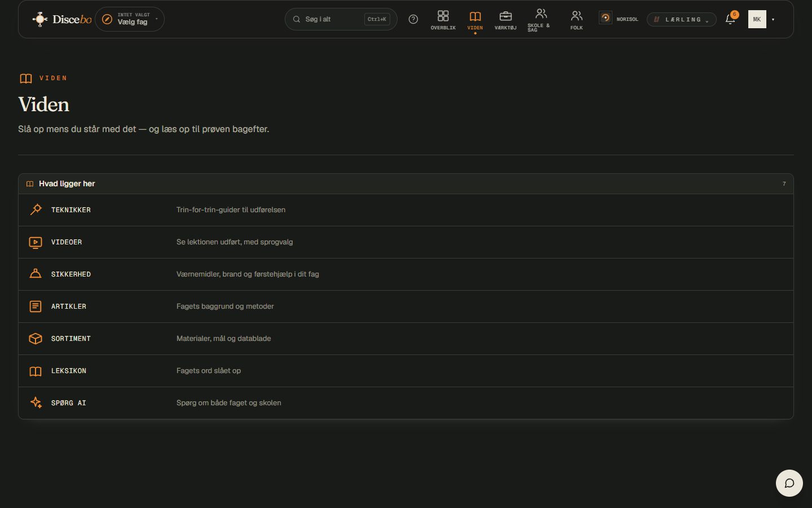Open the Videoer section
This screenshot has height=508, width=812.
click(406, 242)
